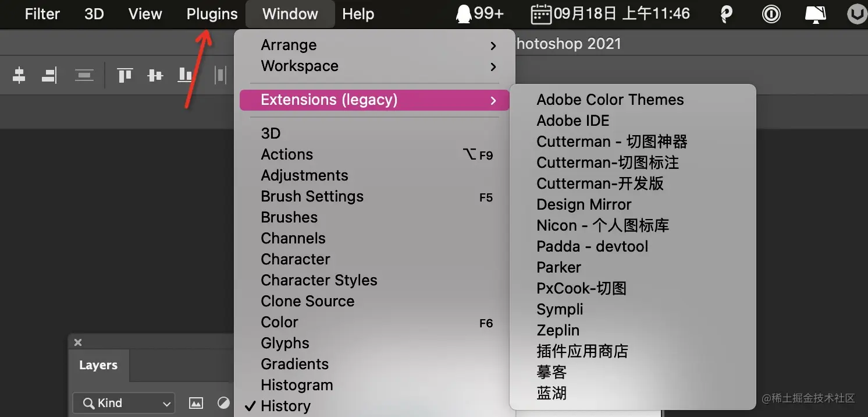Open the Cutterman-开发版 extension
The width and height of the screenshot is (868, 417).
(x=633, y=183)
